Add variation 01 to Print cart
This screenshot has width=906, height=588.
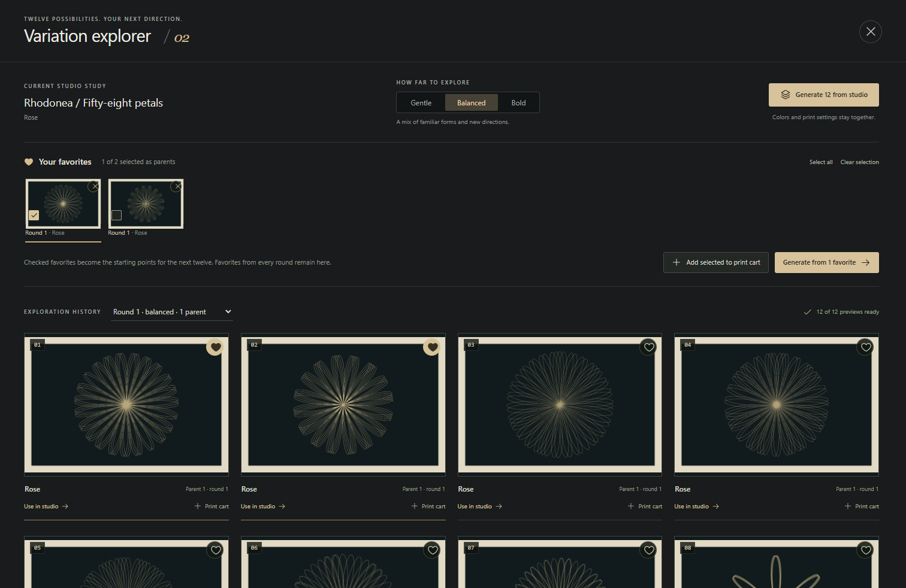(x=212, y=507)
